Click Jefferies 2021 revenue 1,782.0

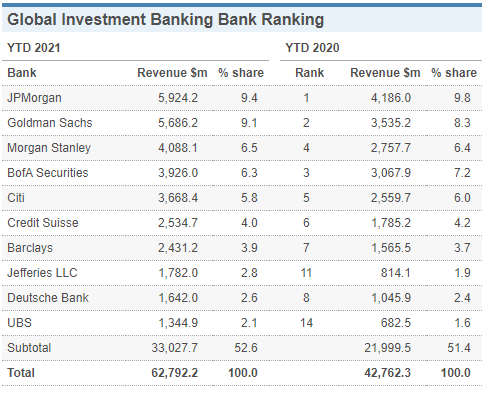click(x=178, y=273)
